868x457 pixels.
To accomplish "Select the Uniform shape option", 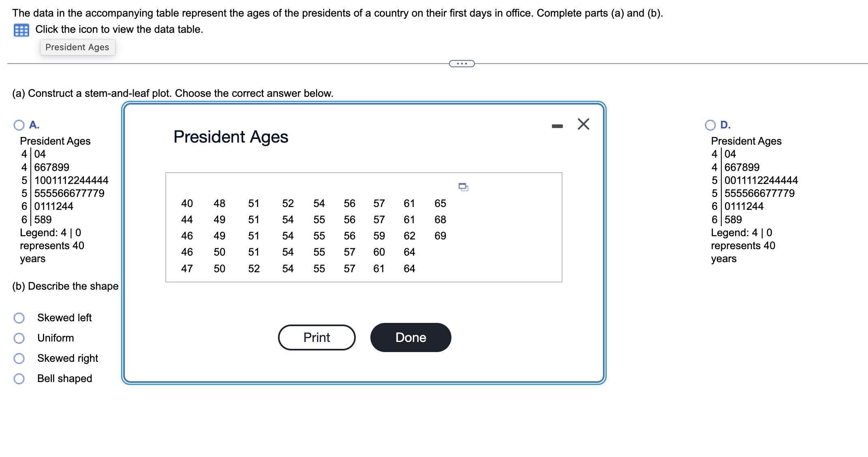I will click(x=19, y=338).
